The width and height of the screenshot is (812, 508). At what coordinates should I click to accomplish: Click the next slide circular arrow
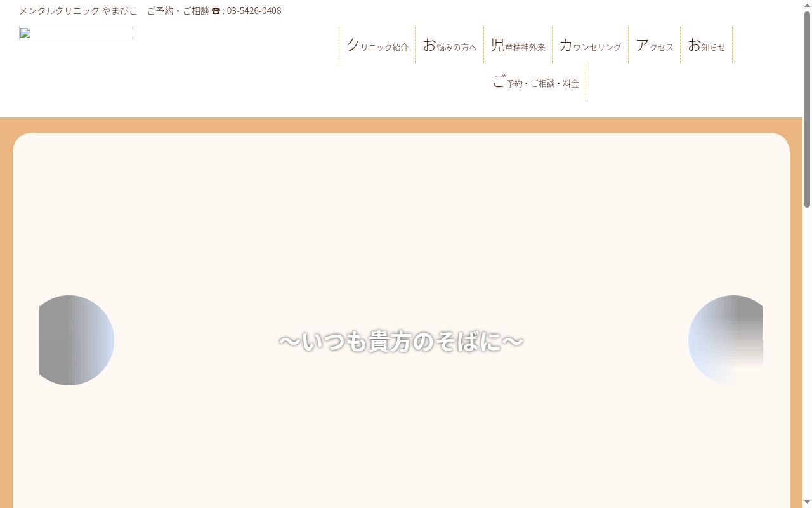tap(726, 340)
